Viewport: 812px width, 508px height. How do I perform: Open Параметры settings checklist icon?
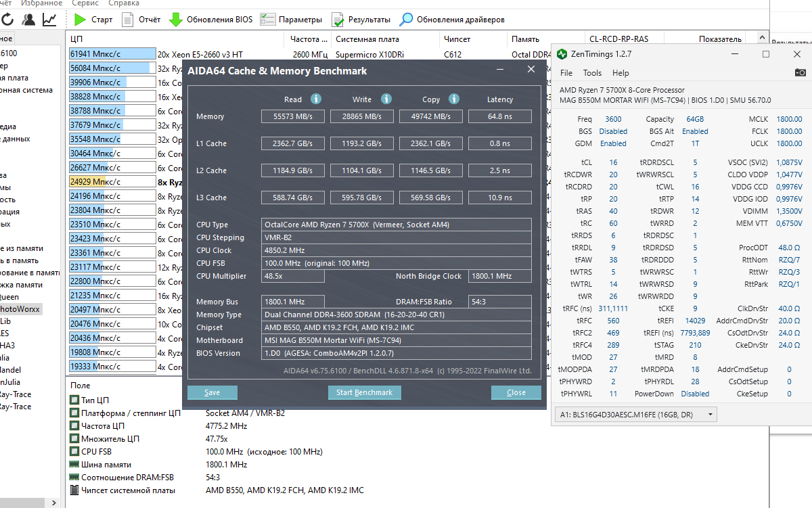(x=268, y=20)
